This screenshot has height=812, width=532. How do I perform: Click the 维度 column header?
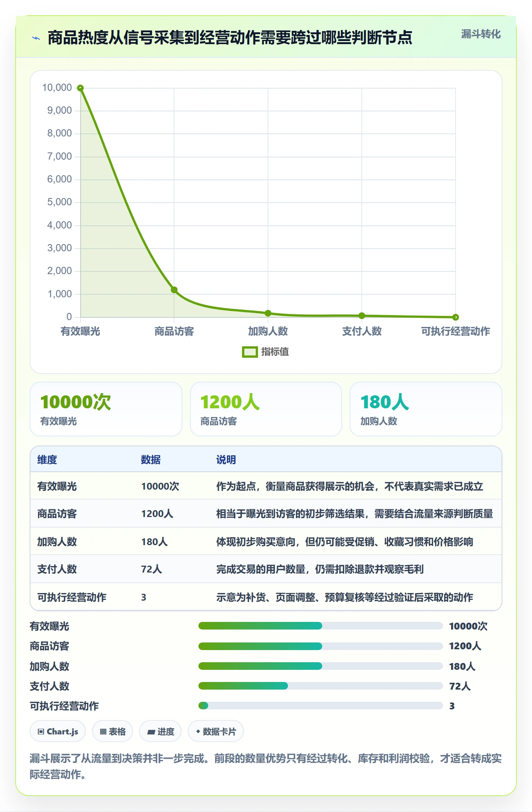point(47,460)
